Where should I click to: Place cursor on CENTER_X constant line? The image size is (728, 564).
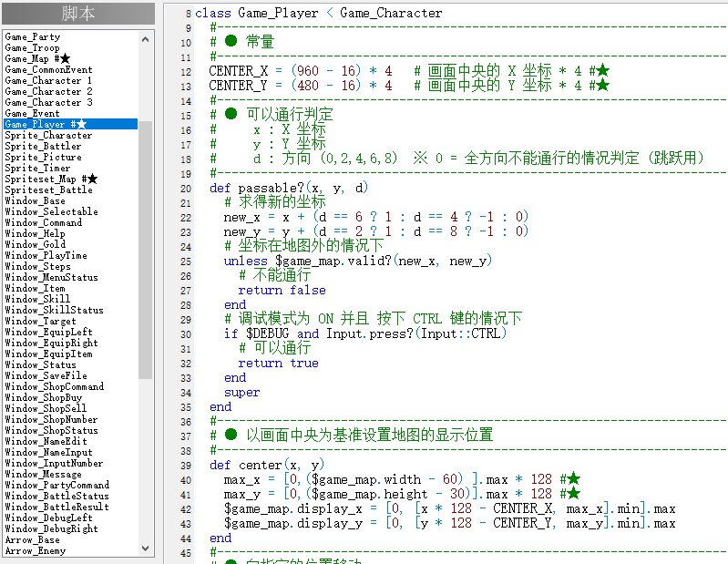click(x=408, y=71)
